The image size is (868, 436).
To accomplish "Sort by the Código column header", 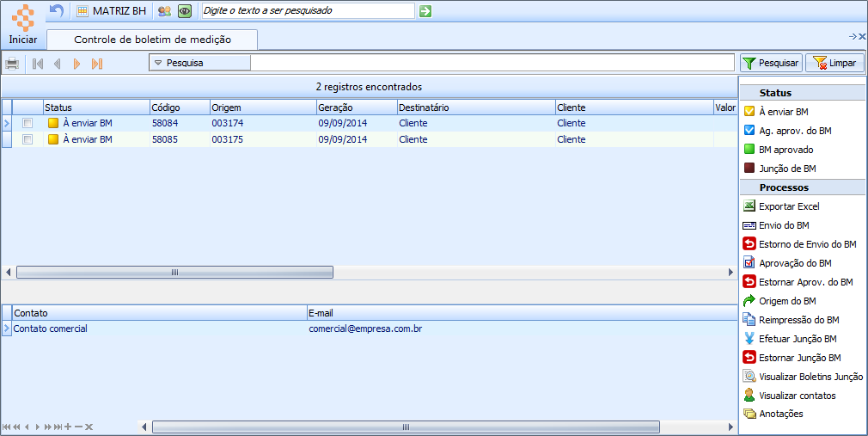I will [x=180, y=107].
